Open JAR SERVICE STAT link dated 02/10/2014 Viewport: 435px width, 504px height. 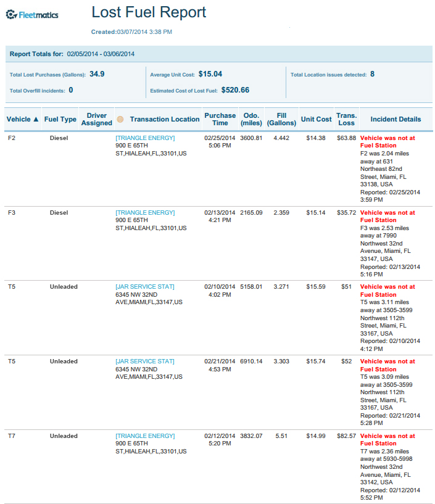(145, 287)
